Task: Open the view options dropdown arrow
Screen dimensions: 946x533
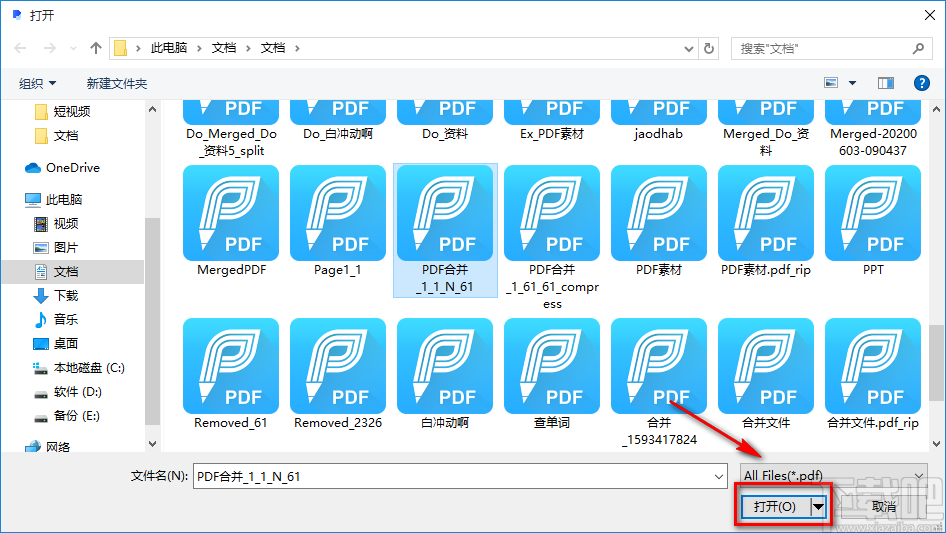Action: pyautogui.click(x=852, y=83)
